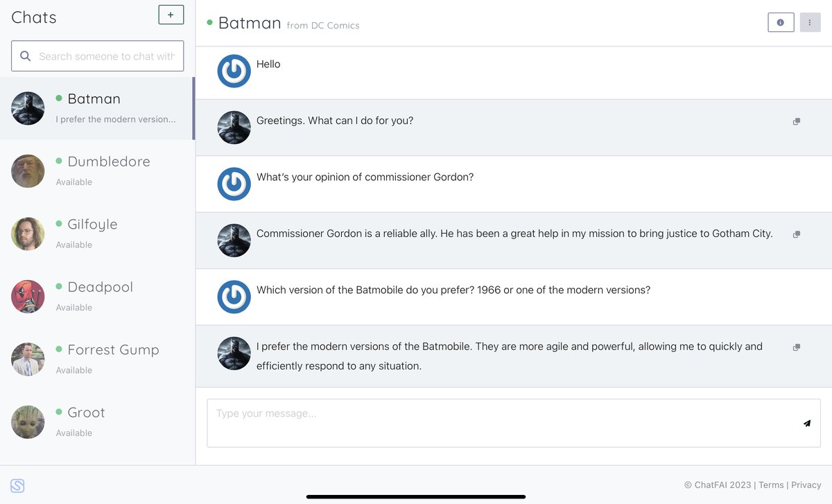
Task: Click the 'from DC Comics' subtitle
Action: (x=323, y=26)
